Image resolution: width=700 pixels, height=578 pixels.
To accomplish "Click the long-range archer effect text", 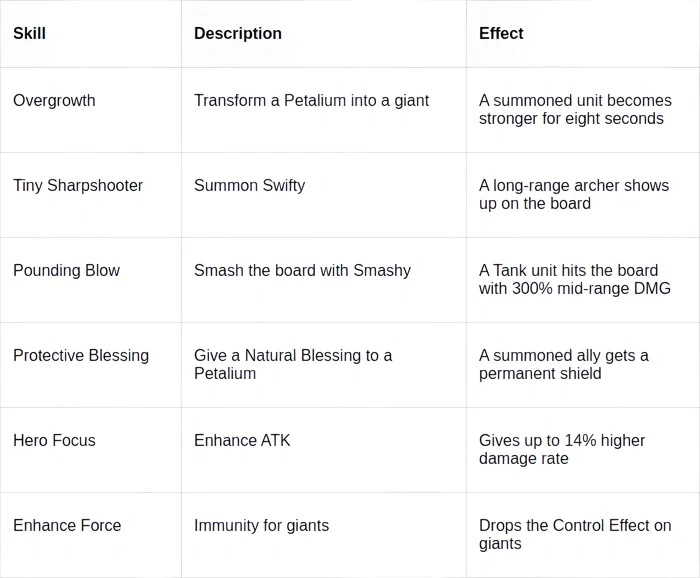I will point(574,194).
